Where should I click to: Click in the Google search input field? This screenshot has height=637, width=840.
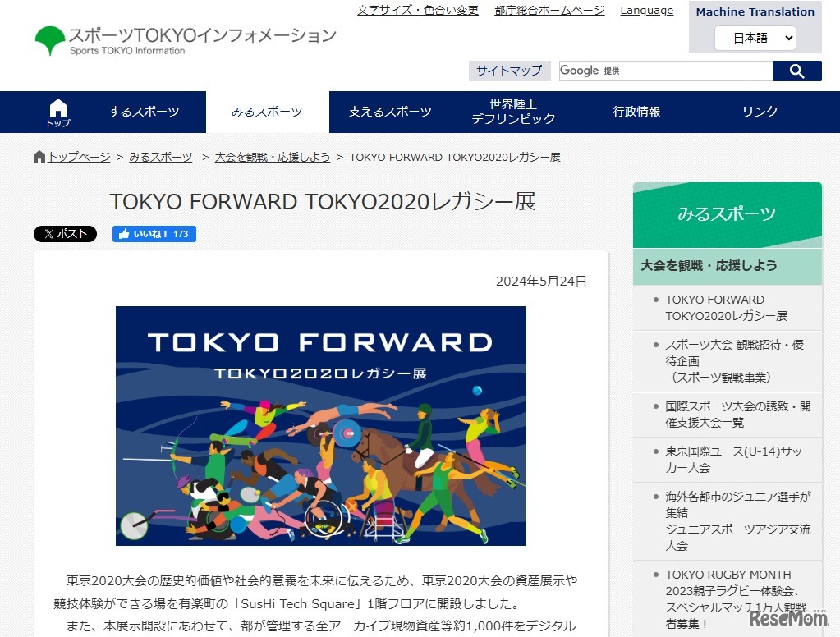click(666, 71)
